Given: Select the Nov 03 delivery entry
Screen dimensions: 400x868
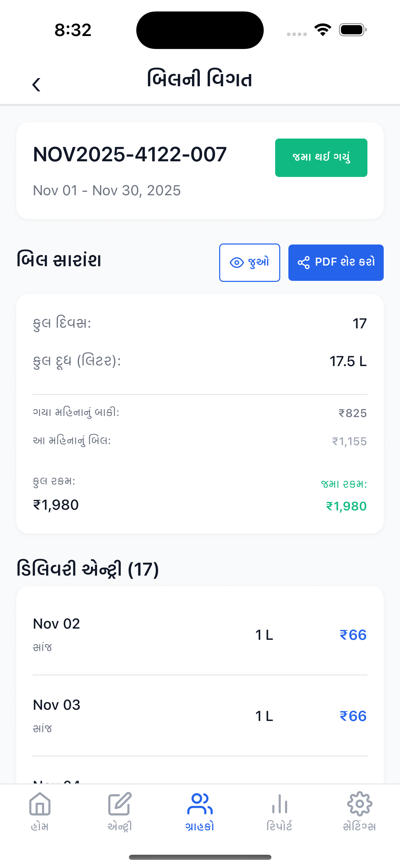Looking at the screenshot, I should 200,716.
